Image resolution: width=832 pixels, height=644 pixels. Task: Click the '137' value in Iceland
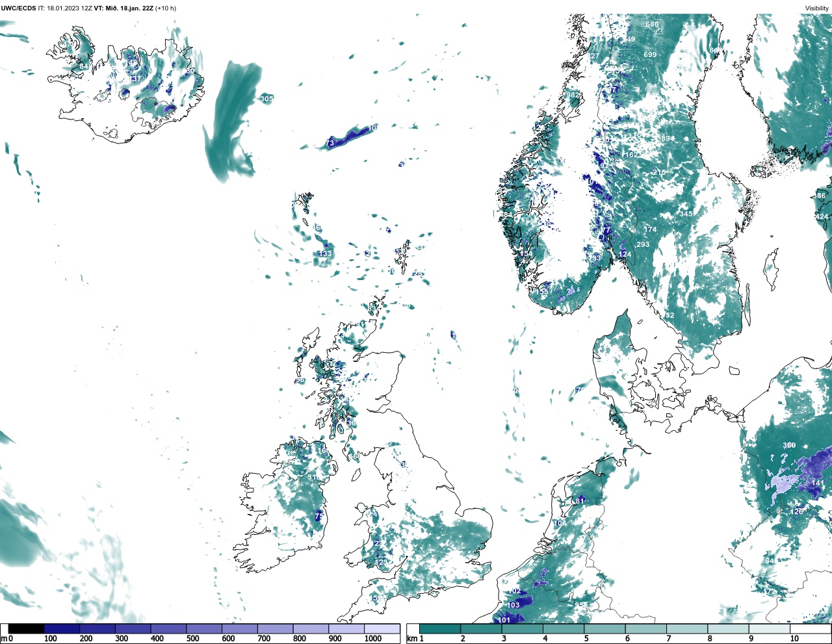pos(134,79)
